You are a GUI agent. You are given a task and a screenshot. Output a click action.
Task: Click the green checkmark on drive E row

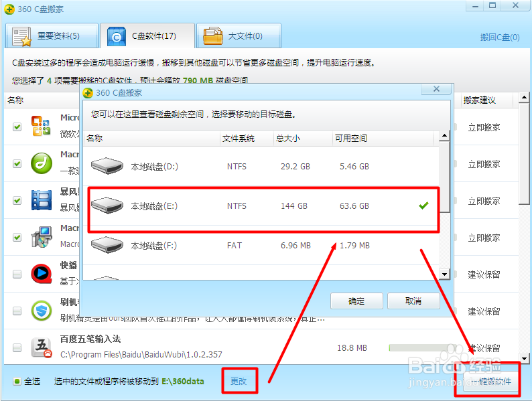423,206
